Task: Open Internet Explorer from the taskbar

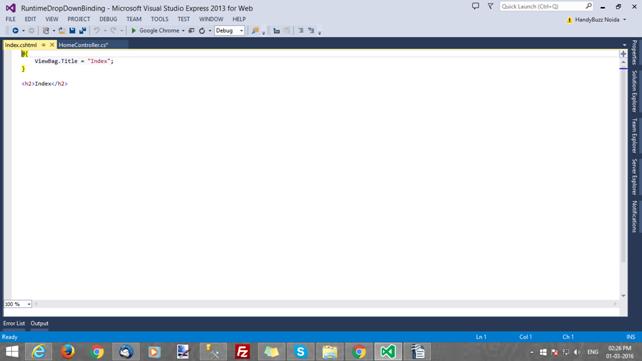Action: (39, 352)
